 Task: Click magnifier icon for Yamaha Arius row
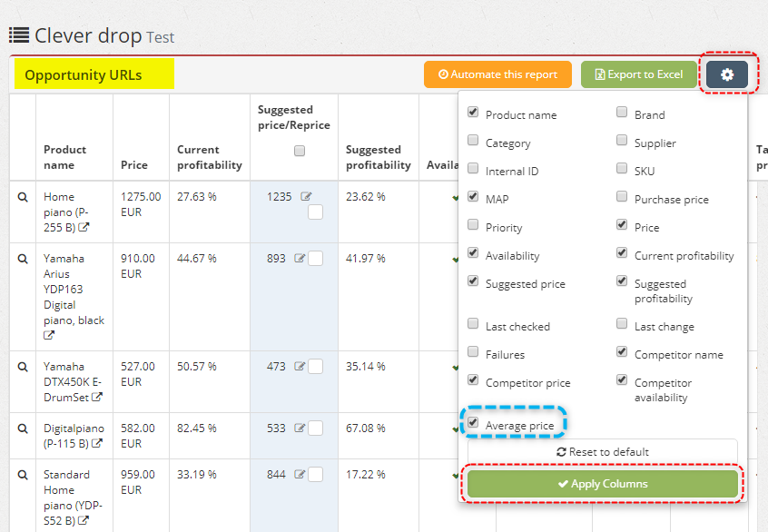[x=23, y=259]
